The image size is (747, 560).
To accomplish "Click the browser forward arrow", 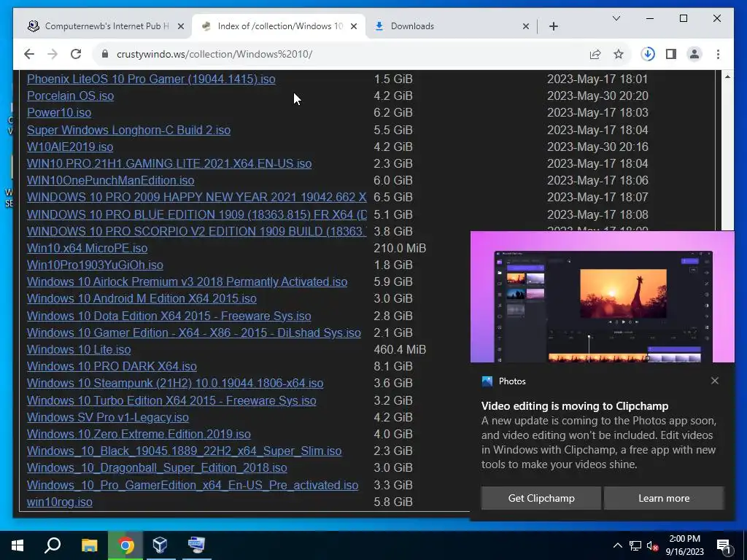I will (53, 54).
